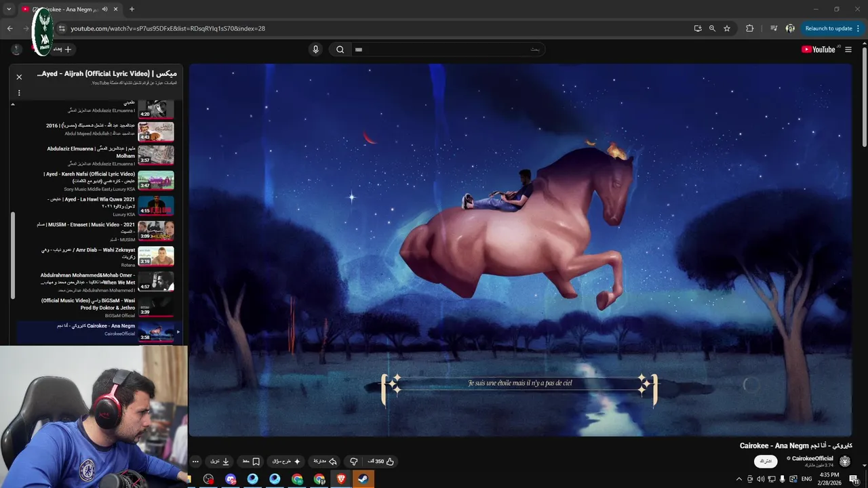Click the zoom magnifier icon in the address bar
Screen dimensions: 868x488
[x=712, y=28]
